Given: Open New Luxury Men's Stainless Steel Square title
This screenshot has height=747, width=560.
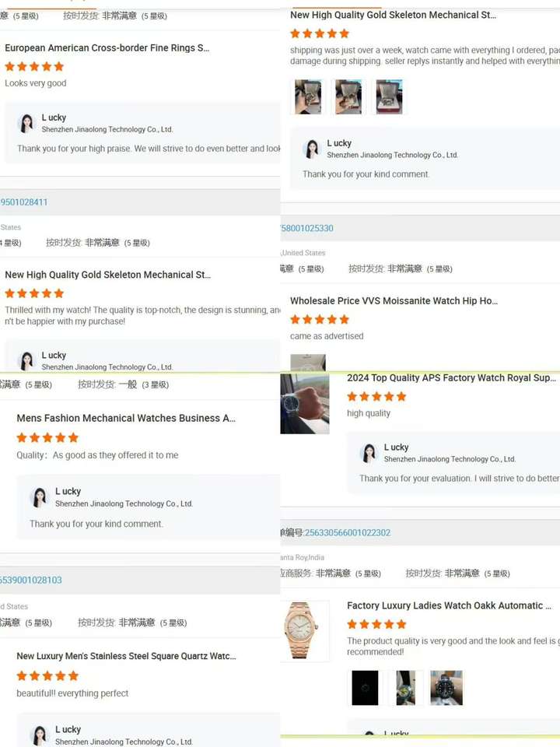Looking at the screenshot, I should coord(126,656).
